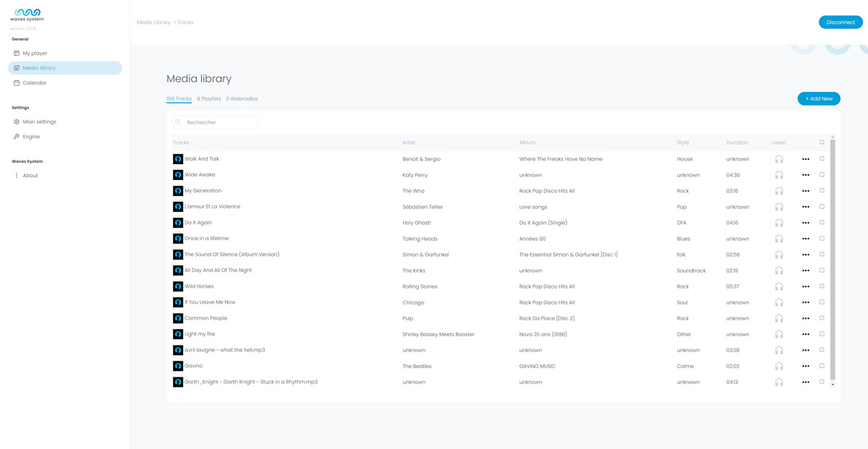Screen dimensions: 868x449
Task: Click the + Add New button
Action: click(819, 98)
